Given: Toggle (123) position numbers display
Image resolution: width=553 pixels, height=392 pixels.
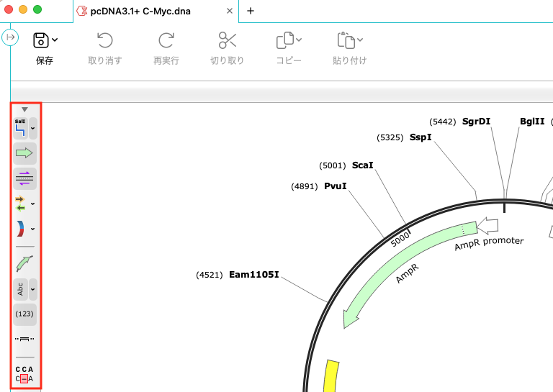Looking at the screenshot, I should point(24,314).
